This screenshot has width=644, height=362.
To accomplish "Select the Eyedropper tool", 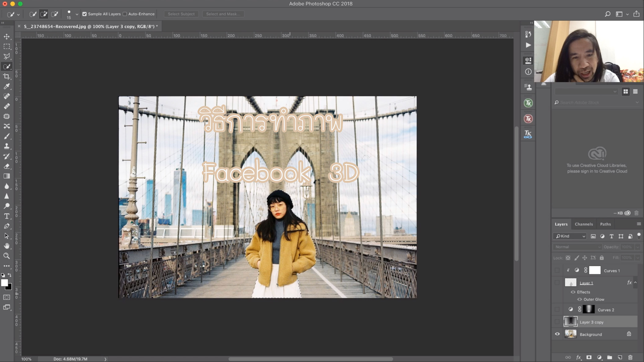I will [x=7, y=86].
